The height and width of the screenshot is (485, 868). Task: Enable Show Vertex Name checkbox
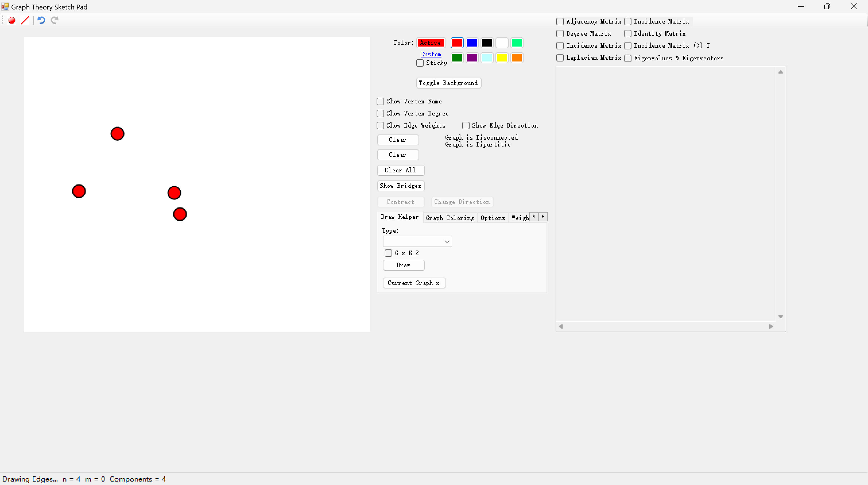[x=380, y=101]
